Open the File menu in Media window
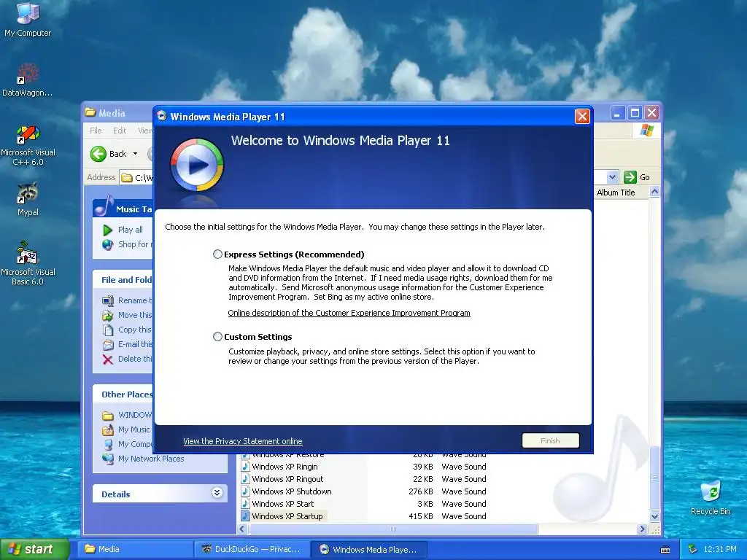 [x=96, y=131]
